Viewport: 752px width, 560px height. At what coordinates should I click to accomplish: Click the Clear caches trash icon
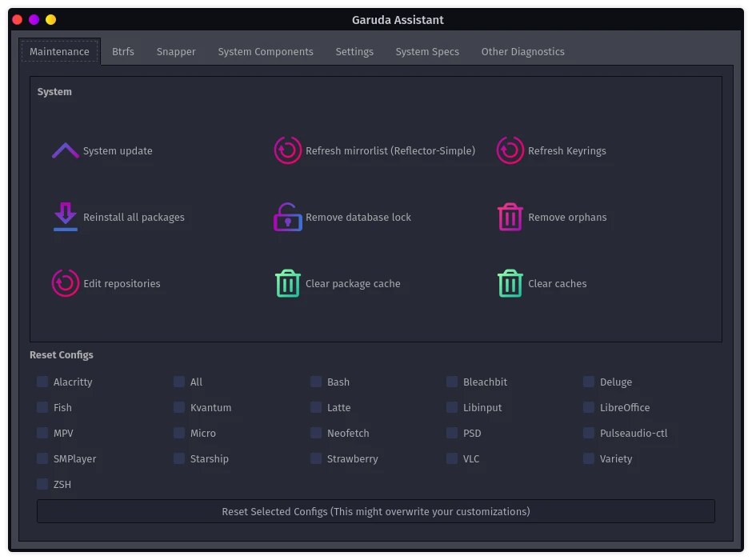click(x=510, y=283)
